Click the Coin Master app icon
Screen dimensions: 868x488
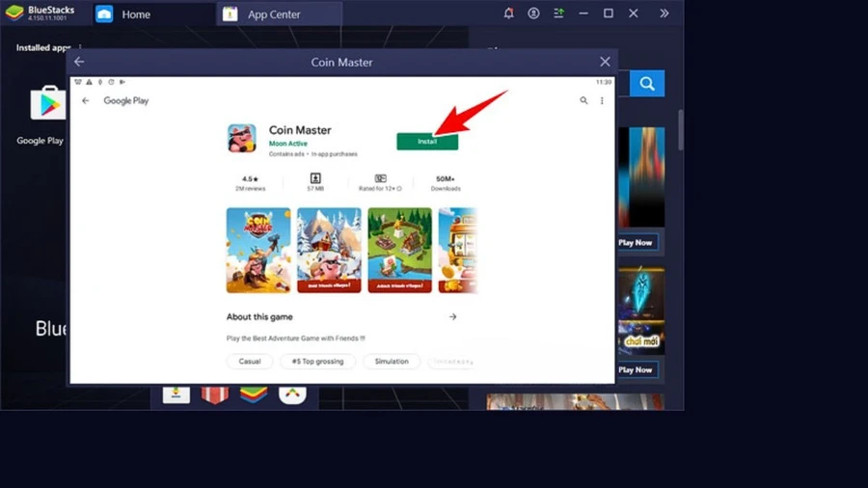(242, 138)
